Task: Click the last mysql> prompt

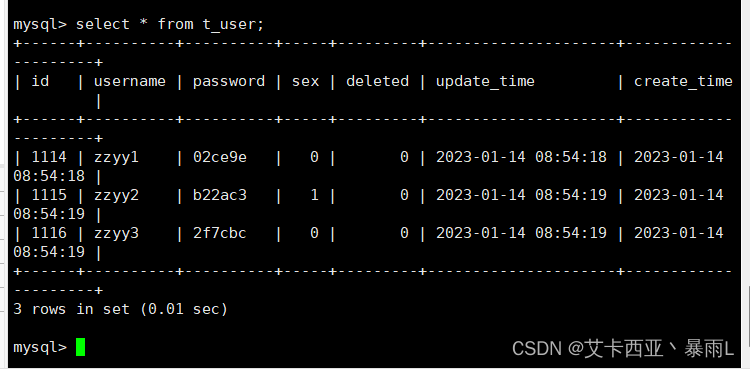Action: coord(40,347)
